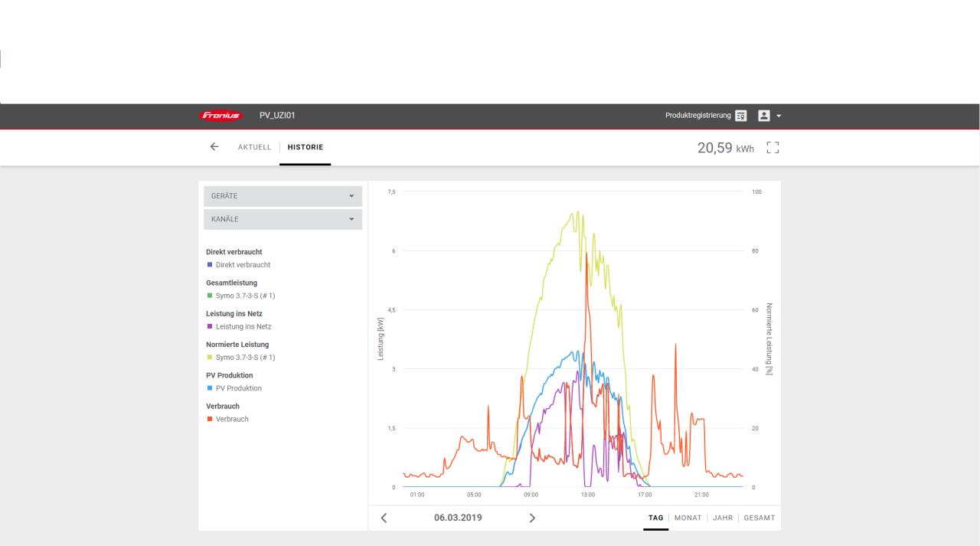Screen dimensions: 980x546
Task: Expand the account menu caret
Action: (778, 116)
